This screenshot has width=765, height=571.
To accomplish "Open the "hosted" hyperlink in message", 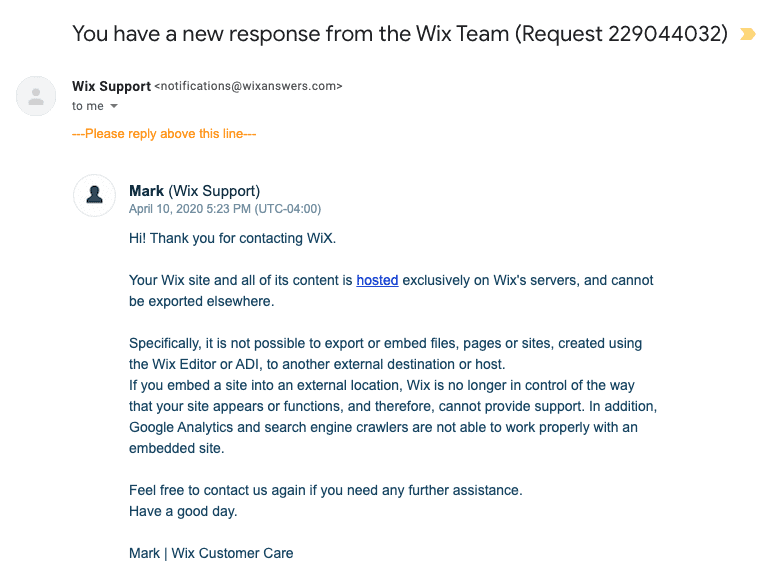I will (x=377, y=280).
